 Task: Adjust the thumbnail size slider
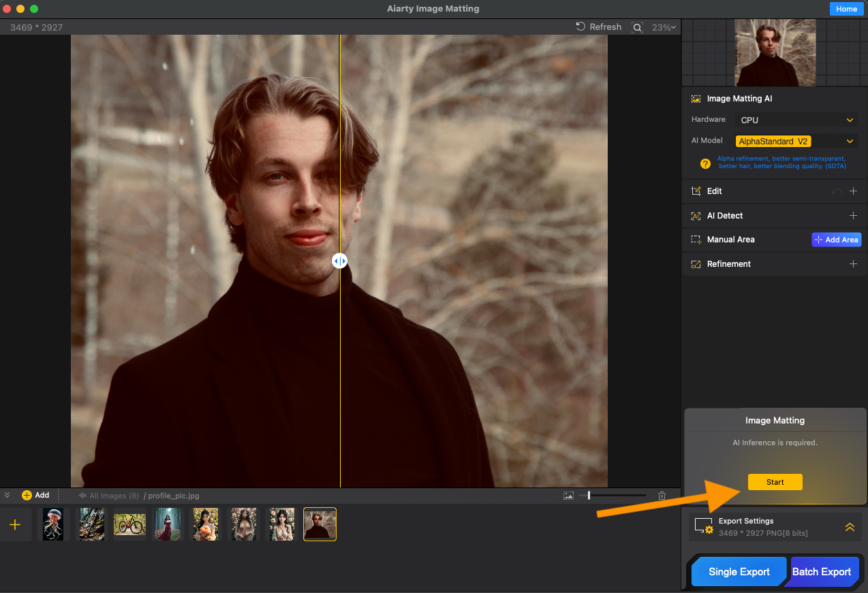click(x=587, y=495)
